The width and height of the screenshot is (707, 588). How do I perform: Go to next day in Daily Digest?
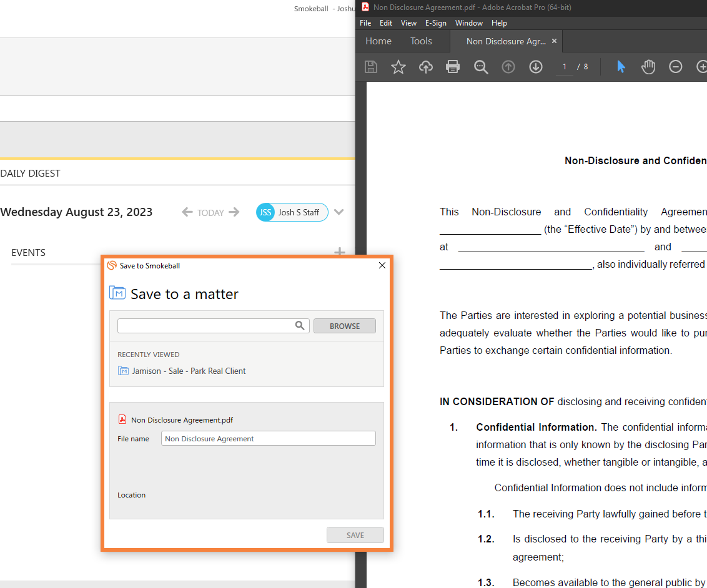[234, 212]
